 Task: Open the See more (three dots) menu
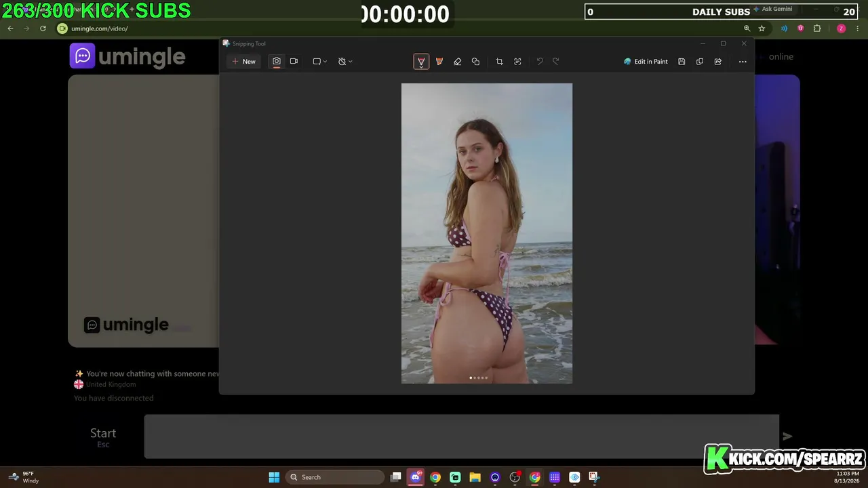[x=743, y=62]
